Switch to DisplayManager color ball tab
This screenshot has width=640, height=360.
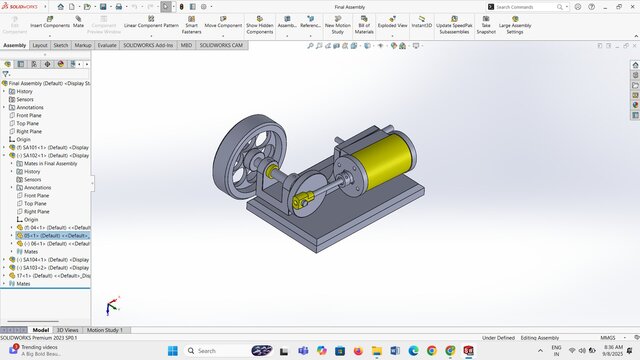(61, 64)
